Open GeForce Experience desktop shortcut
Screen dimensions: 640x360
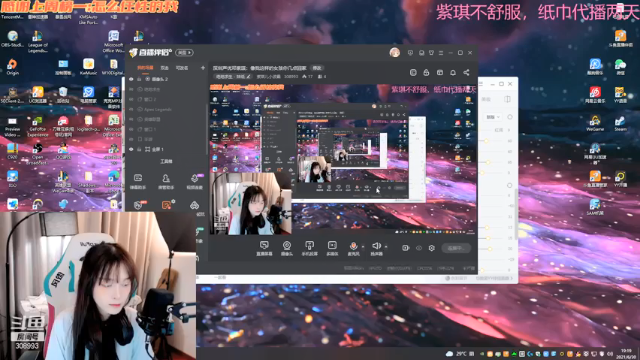38,127
